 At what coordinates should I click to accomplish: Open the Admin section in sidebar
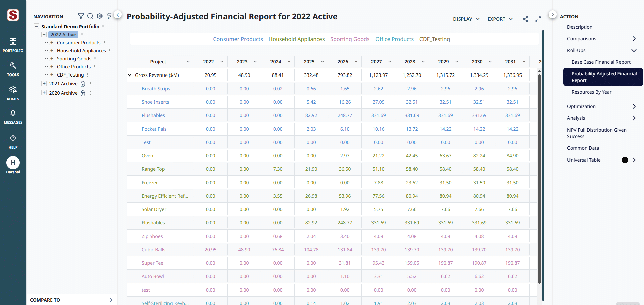13,93
